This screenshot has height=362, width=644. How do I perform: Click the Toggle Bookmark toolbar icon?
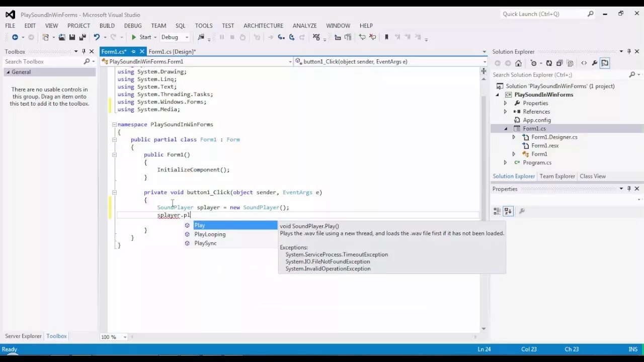tap(386, 37)
